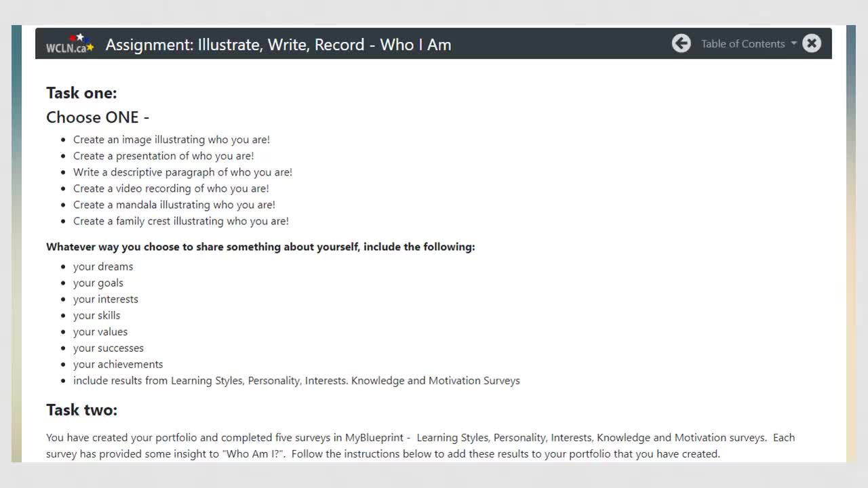
Task: Click 'Create a presentation of who you are!'
Action: [163, 156]
